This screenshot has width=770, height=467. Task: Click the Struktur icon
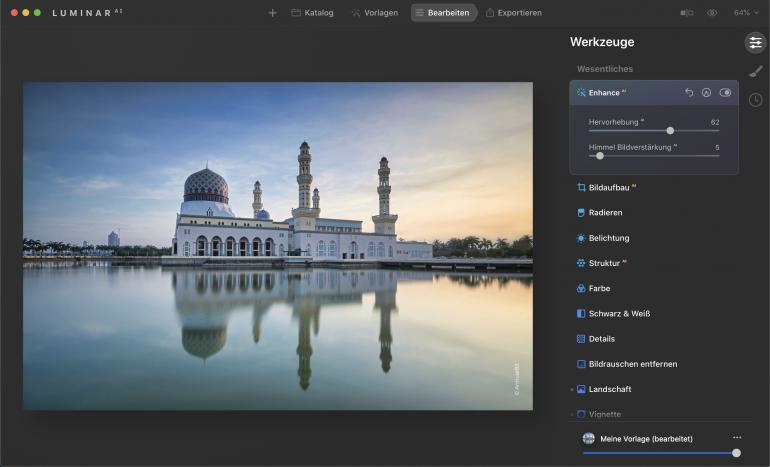tap(581, 263)
